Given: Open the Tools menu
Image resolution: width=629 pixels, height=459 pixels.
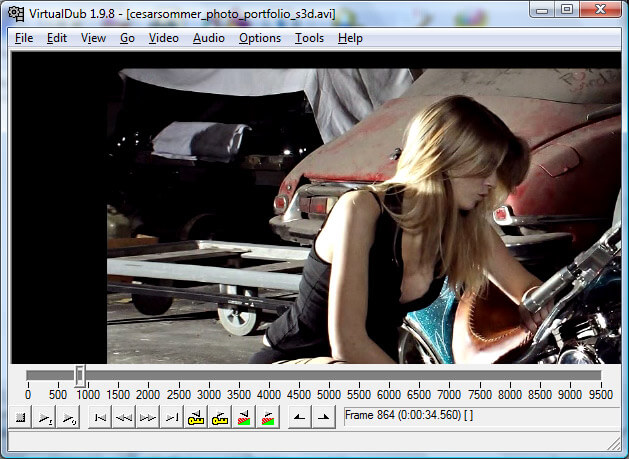Looking at the screenshot, I should pyautogui.click(x=309, y=38).
